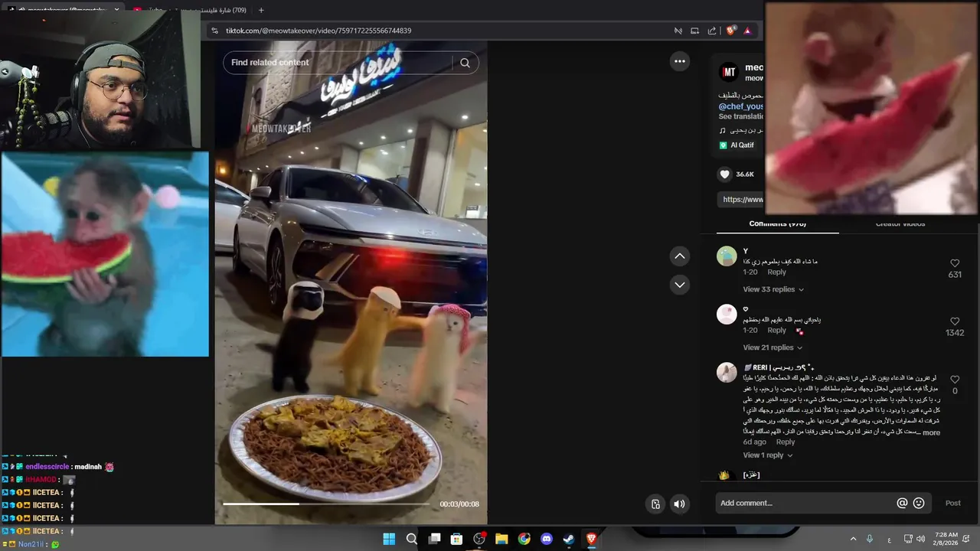The width and height of the screenshot is (980, 551).
Task: Click the Brave browser taskbar icon
Action: [591, 539]
